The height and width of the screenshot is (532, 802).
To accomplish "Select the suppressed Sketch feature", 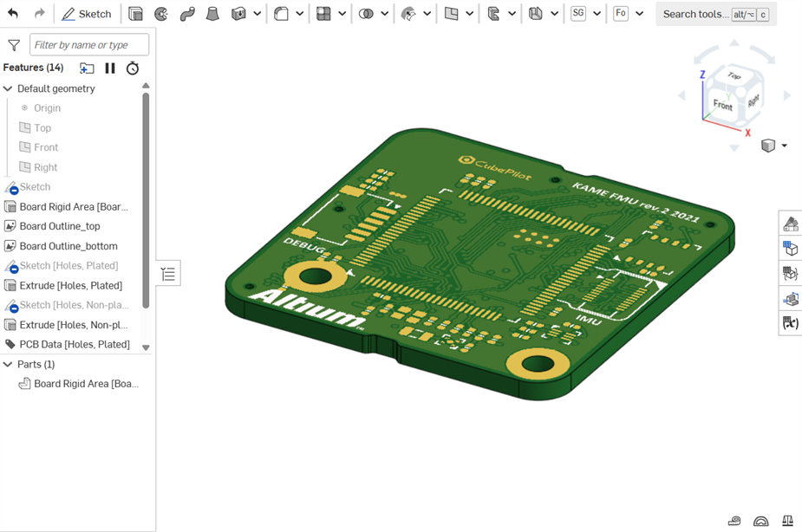I will click(x=35, y=187).
